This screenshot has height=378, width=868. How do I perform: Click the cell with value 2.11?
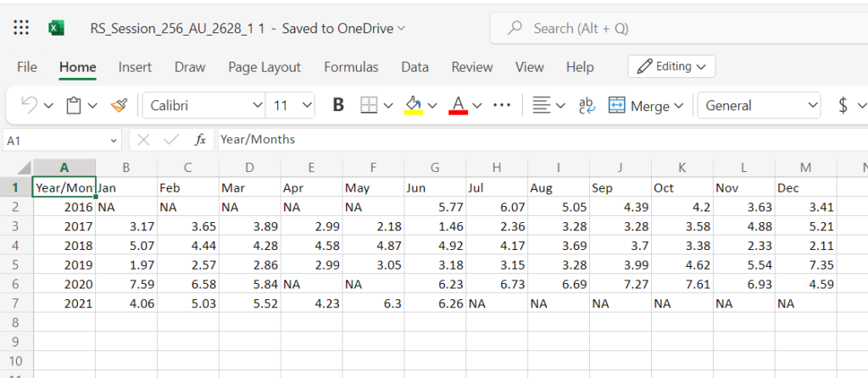[x=806, y=245]
